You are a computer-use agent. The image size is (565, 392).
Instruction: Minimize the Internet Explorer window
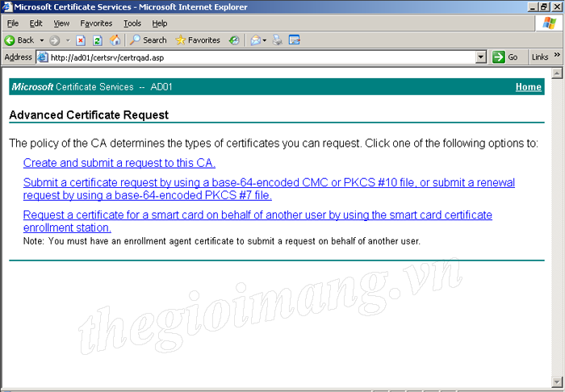tap(533, 6)
